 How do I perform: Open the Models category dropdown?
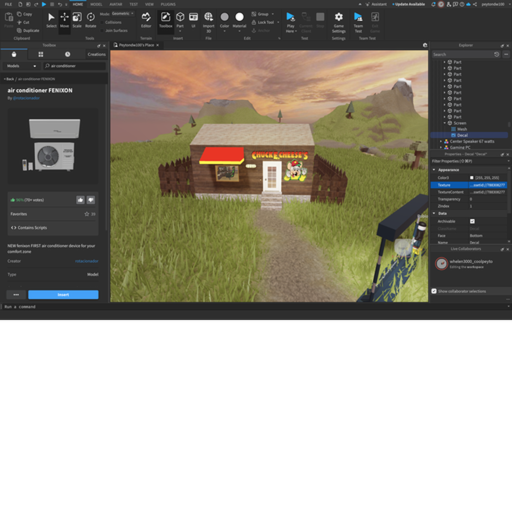point(21,66)
